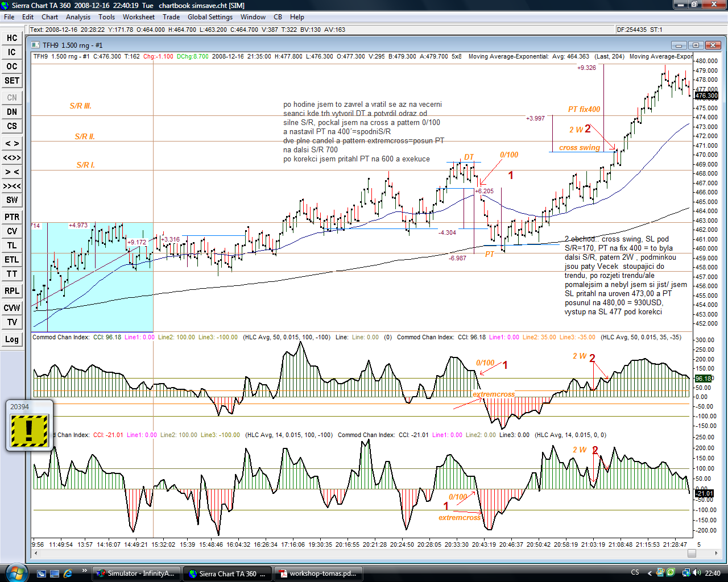The height and width of the screenshot is (582, 728).
Task: Click the 20394 number on warning popup
Action: click(x=19, y=406)
